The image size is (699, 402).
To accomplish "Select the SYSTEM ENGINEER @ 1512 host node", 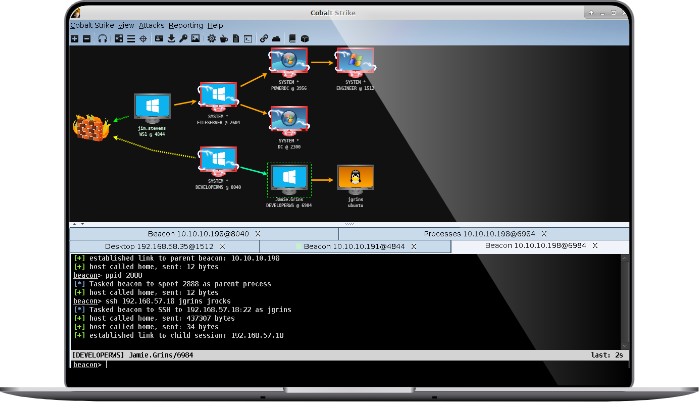I will (355, 62).
